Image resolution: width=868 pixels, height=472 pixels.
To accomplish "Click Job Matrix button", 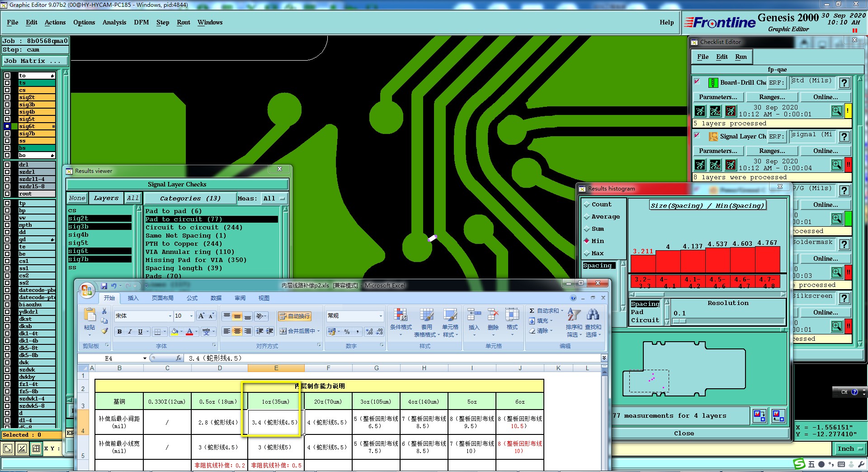I will point(35,61).
